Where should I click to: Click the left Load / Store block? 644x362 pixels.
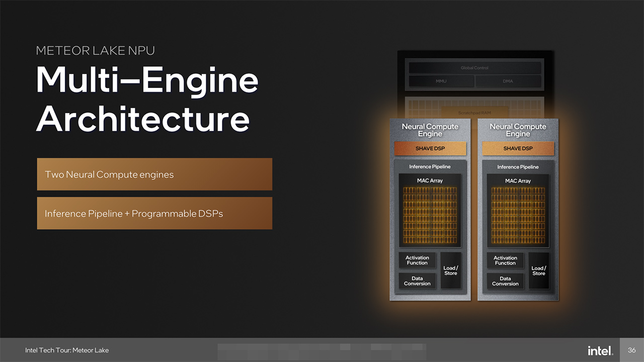tap(451, 270)
